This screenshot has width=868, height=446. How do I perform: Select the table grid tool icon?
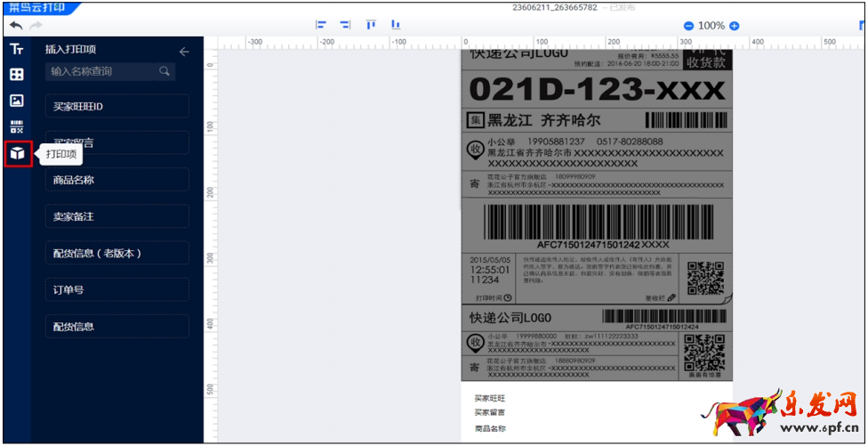tap(17, 75)
